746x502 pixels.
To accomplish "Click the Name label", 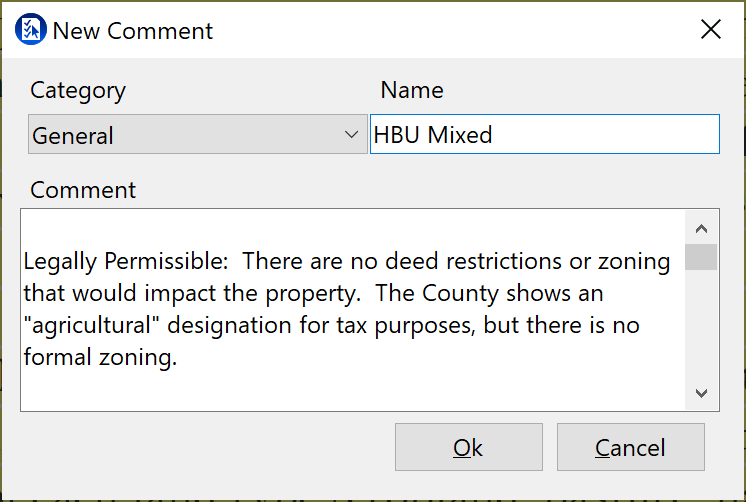I will pyautogui.click(x=412, y=90).
